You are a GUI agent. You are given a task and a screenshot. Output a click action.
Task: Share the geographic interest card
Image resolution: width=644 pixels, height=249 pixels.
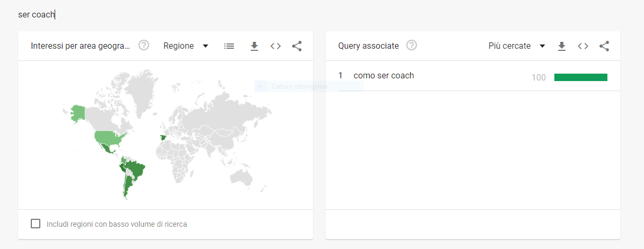(297, 46)
